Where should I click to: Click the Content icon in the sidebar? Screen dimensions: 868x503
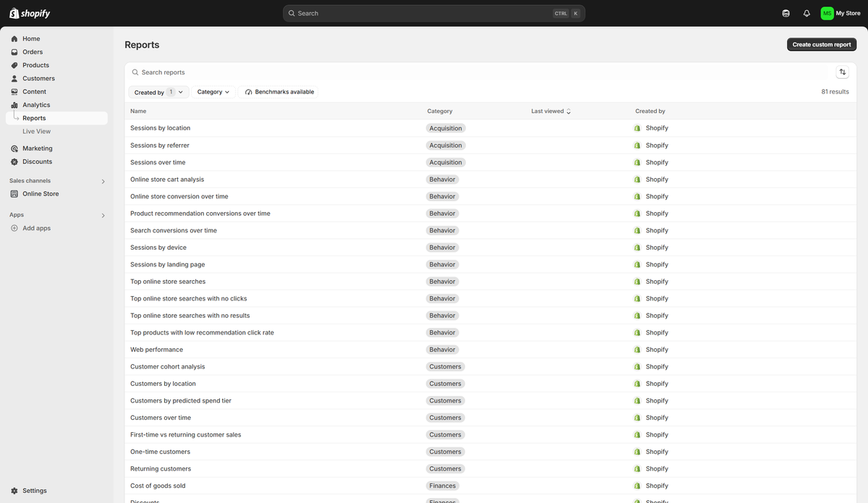[14, 92]
